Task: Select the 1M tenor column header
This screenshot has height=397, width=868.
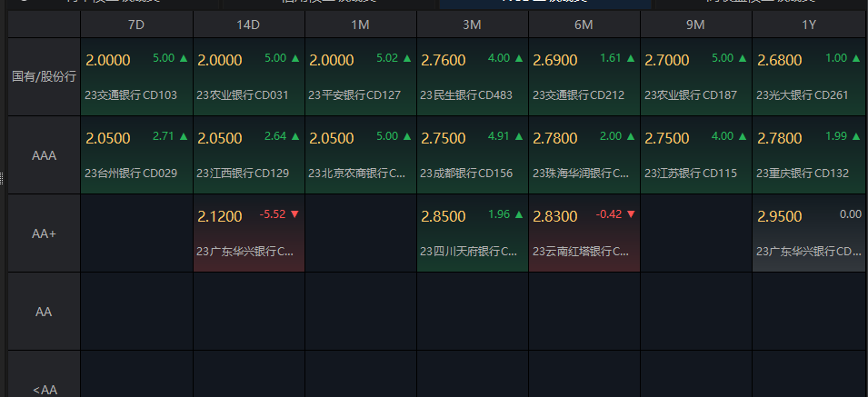Action: click(x=360, y=25)
